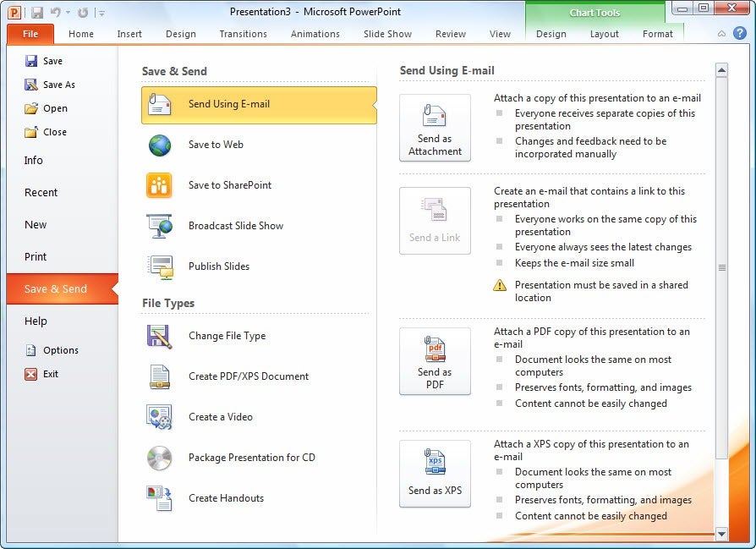
Task: Switch to the Insert ribbon tab
Action: [129, 34]
